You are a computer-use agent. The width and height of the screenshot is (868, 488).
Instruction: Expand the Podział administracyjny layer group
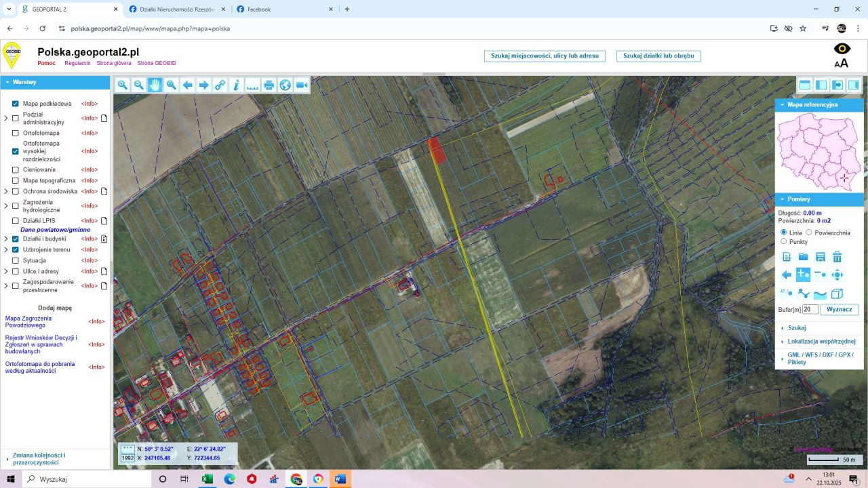[6, 118]
